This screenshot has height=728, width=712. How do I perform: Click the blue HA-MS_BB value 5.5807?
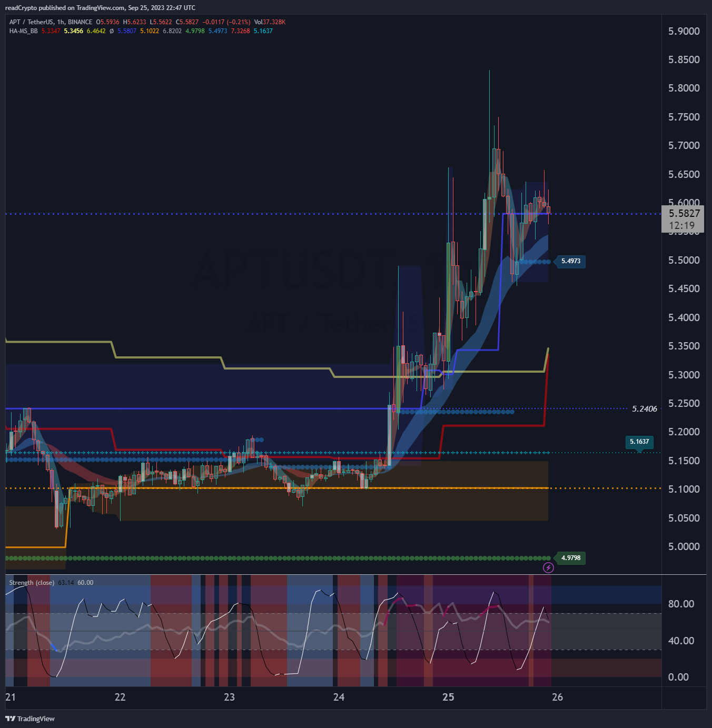coord(127,31)
